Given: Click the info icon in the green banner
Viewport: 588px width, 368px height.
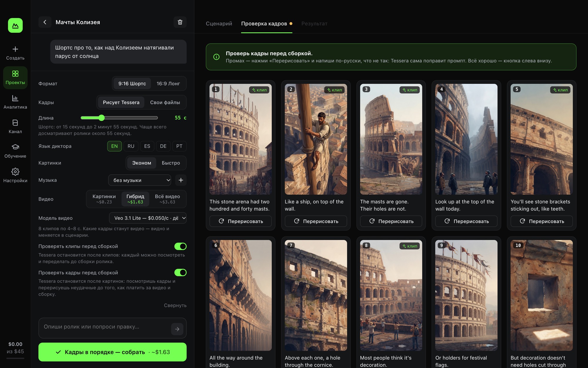Looking at the screenshot, I should [216, 57].
